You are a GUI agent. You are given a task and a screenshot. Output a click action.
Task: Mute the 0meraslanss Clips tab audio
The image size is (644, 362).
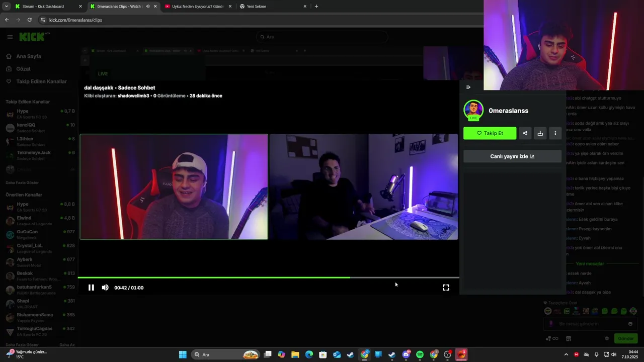(147, 7)
